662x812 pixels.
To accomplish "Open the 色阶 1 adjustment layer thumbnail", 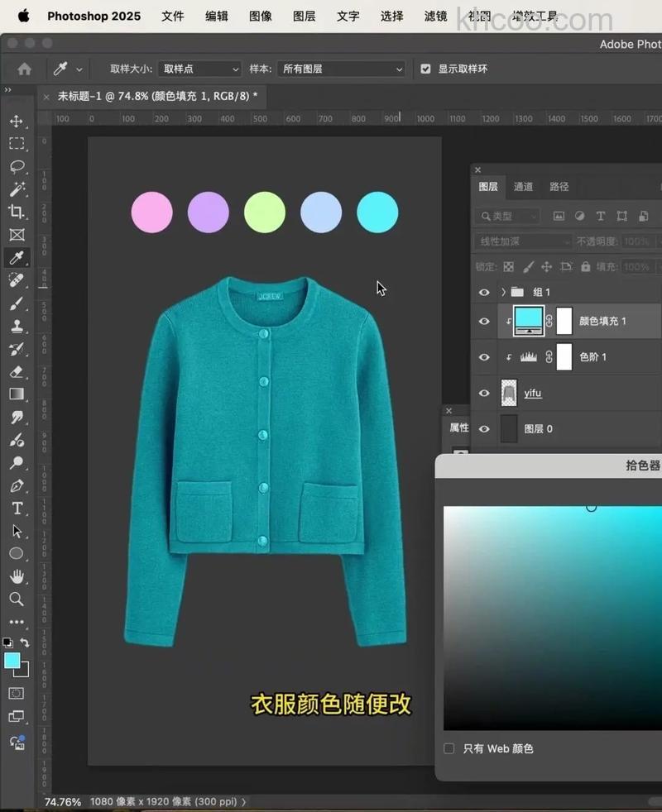I will [x=527, y=357].
